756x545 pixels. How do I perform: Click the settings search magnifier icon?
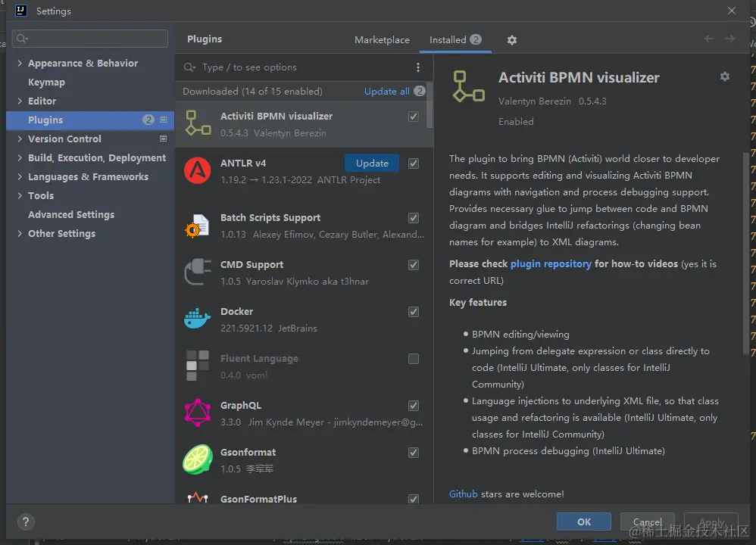click(x=22, y=38)
